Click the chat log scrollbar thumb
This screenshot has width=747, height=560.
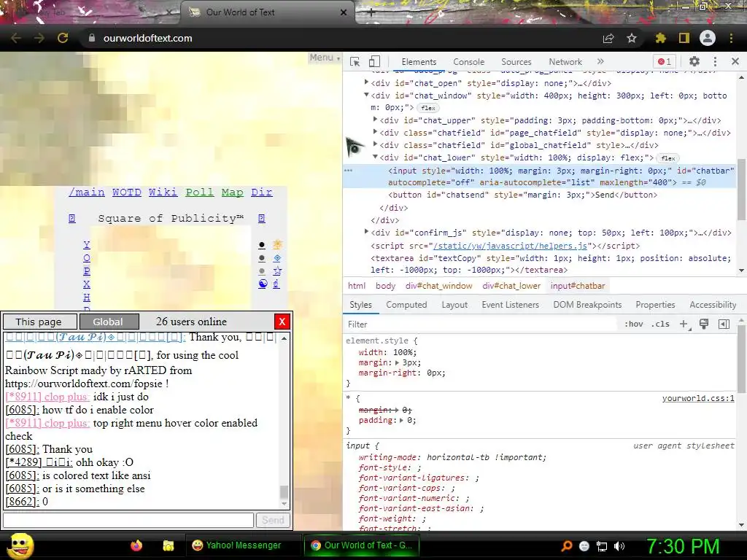(285, 491)
